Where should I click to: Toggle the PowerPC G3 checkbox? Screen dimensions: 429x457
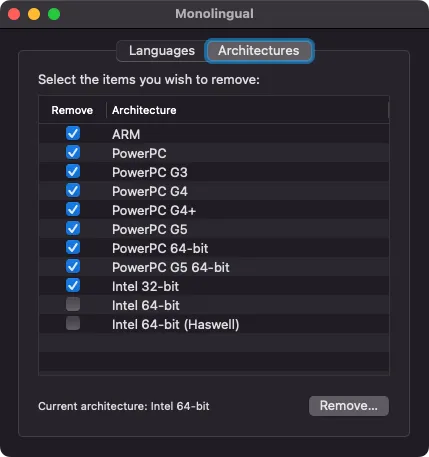tap(73, 171)
